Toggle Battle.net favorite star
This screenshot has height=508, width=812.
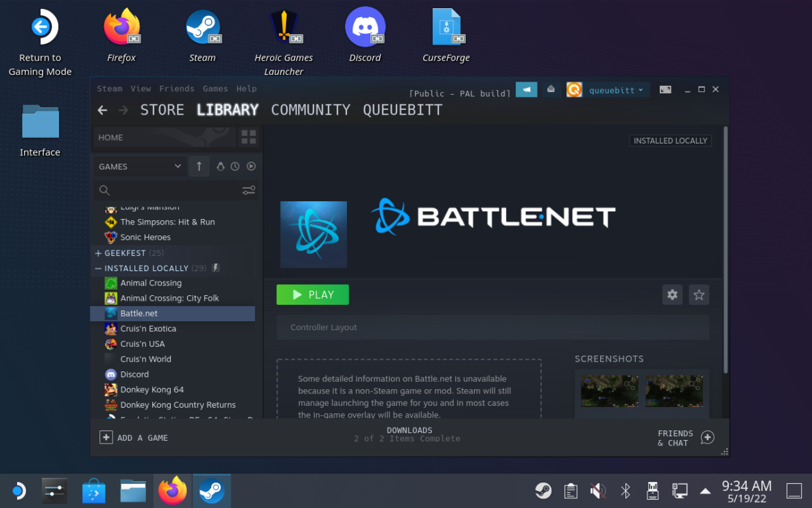click(x=699, y=295)
